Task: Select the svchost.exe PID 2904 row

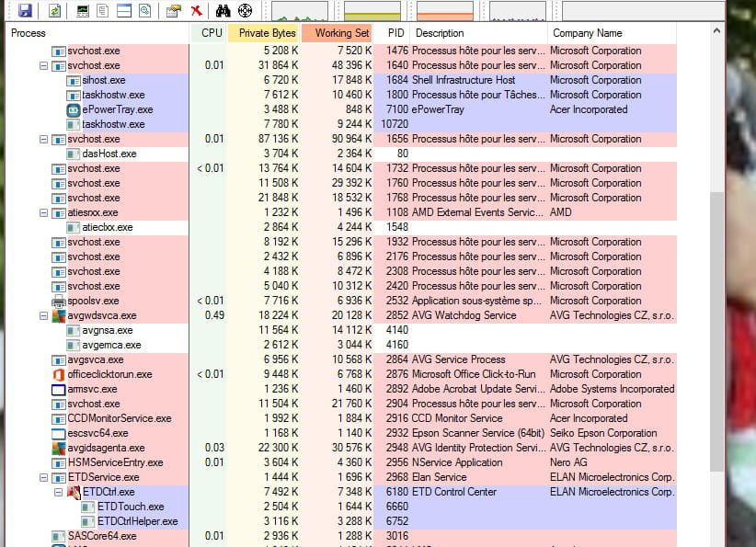Action: [341, 404]
